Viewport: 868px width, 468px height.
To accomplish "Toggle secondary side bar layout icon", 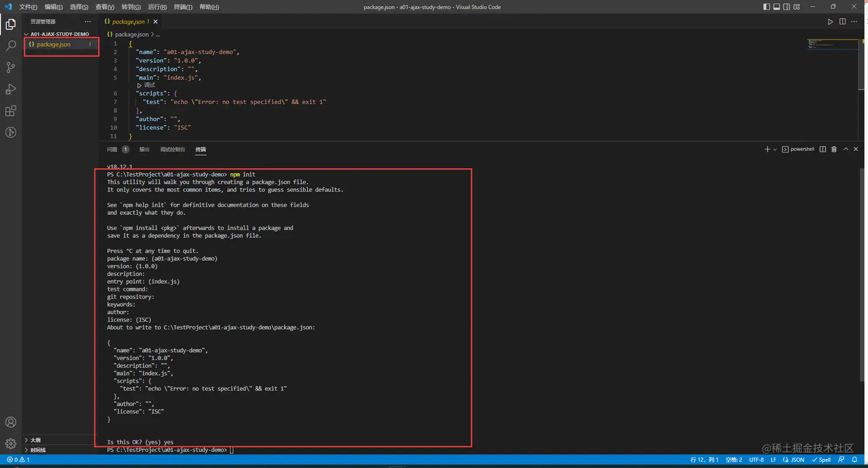I will pos(786,7).
